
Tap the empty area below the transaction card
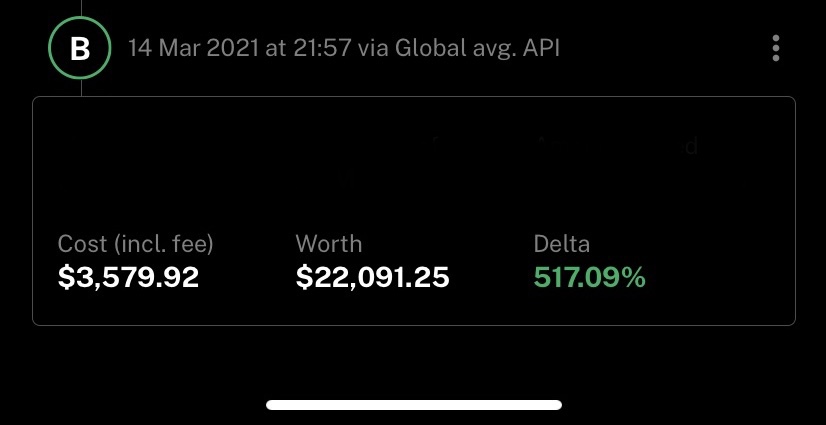point(414,361)
